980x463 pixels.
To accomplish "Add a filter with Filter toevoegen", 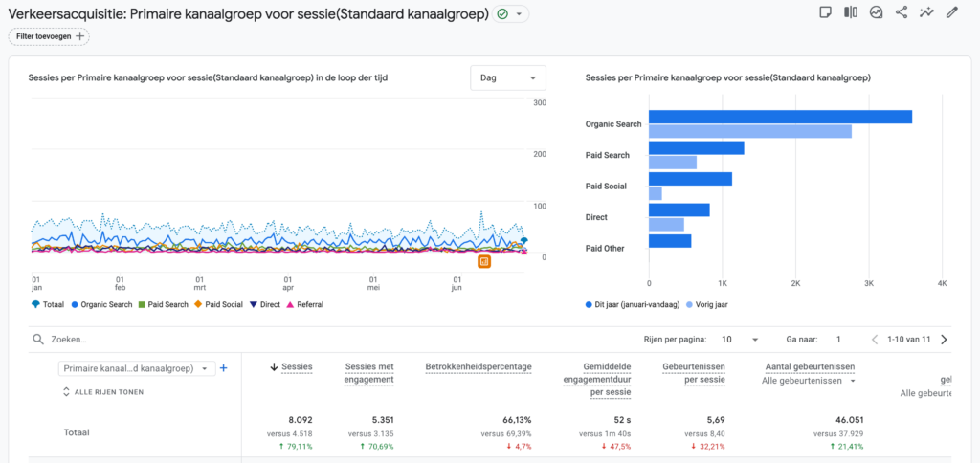I will click(49, 36).
